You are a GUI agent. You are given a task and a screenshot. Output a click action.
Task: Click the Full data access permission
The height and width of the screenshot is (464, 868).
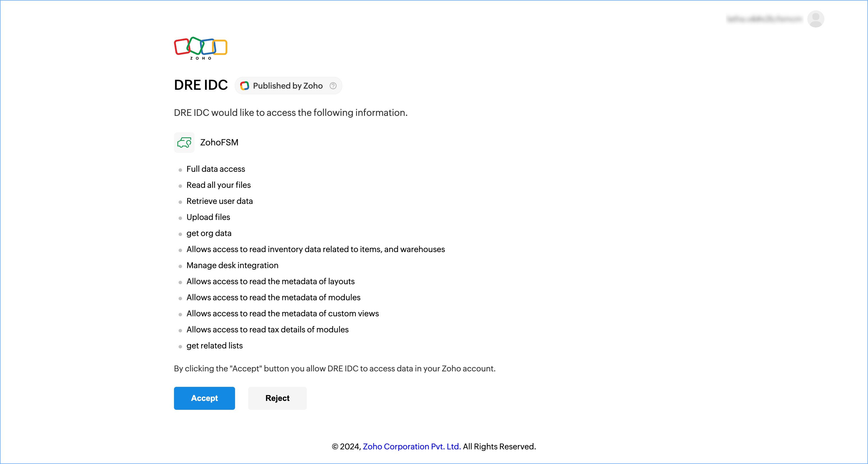click(216, 169)
